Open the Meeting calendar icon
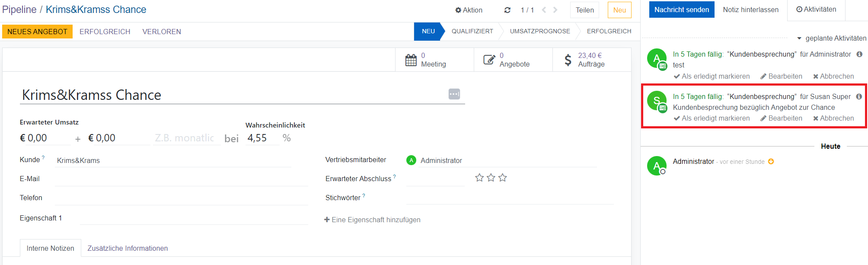 (411, 60)
